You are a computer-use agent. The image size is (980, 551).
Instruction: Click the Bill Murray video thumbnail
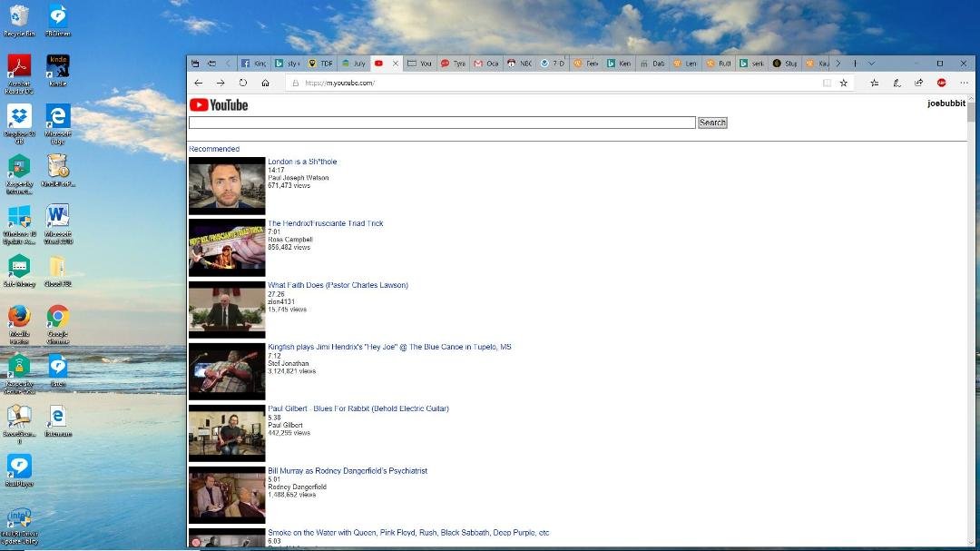pyautogui.click(x=227, y=496)
